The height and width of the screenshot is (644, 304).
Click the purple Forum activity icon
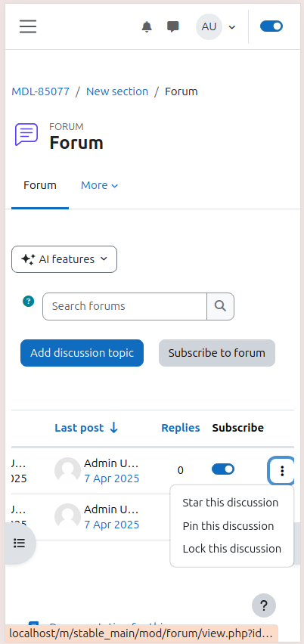[x=26, y=135]
